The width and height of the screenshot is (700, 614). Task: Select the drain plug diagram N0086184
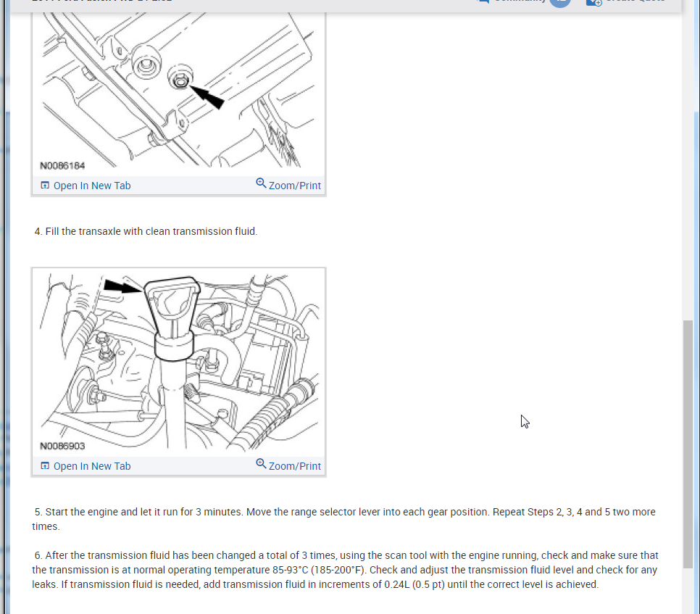click(178, 93)
